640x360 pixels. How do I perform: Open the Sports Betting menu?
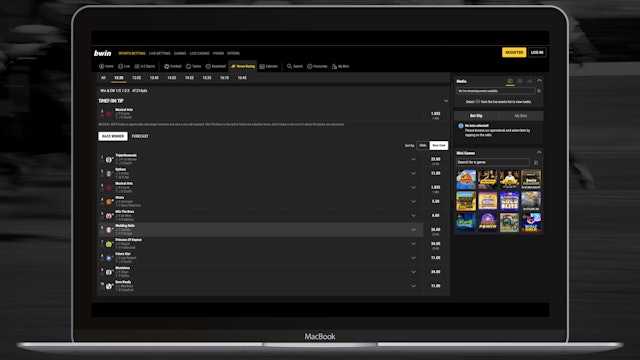pos(132,53)
